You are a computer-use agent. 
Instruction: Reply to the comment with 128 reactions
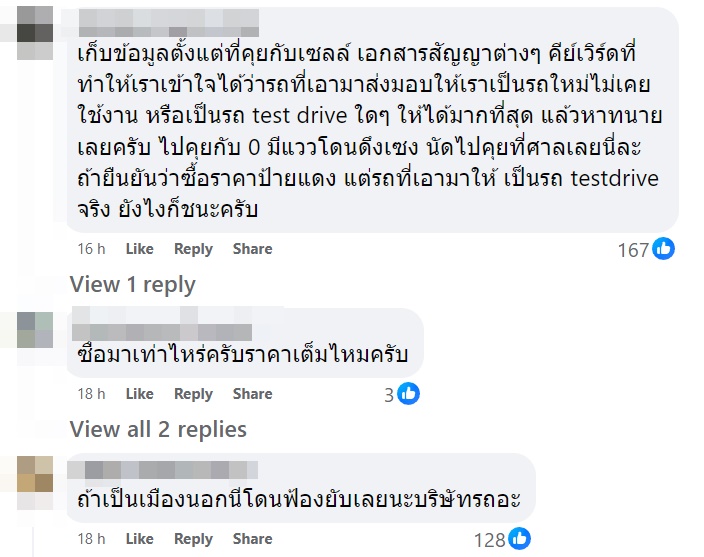[x=193, y=539]
